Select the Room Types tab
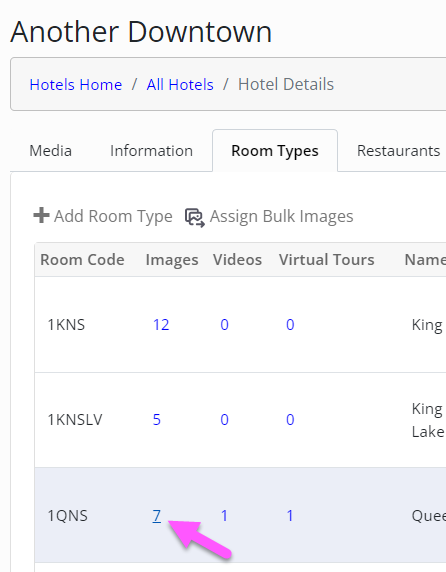 [275, 151]
